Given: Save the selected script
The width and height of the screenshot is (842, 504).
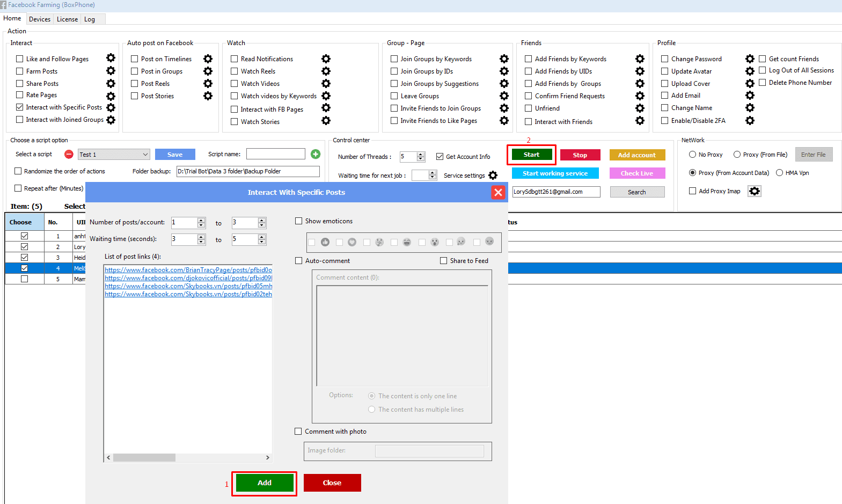Looking at the screenshot, I should click(x=175, y=155).
